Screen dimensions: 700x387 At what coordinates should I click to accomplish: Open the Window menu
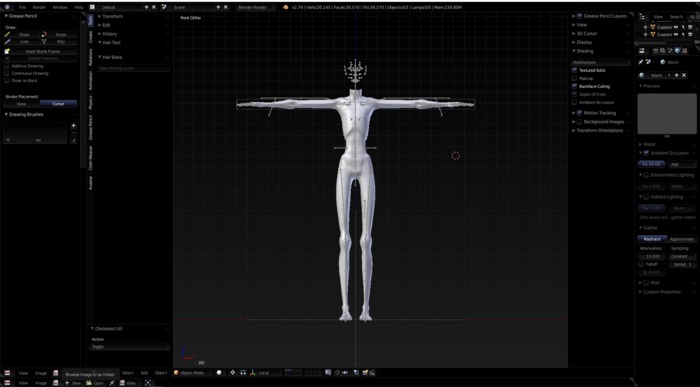[60, 7]
